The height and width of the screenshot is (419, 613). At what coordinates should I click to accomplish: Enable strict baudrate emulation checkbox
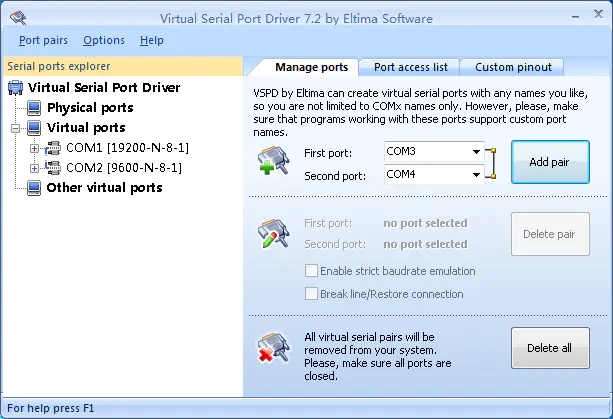click(x=311, y=271)
